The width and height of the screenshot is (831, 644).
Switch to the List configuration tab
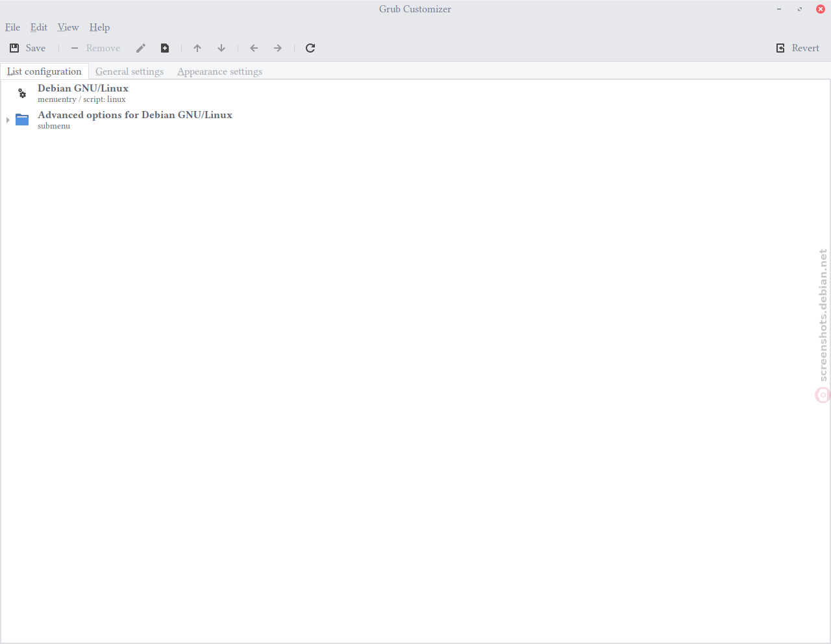click(44, 71)
